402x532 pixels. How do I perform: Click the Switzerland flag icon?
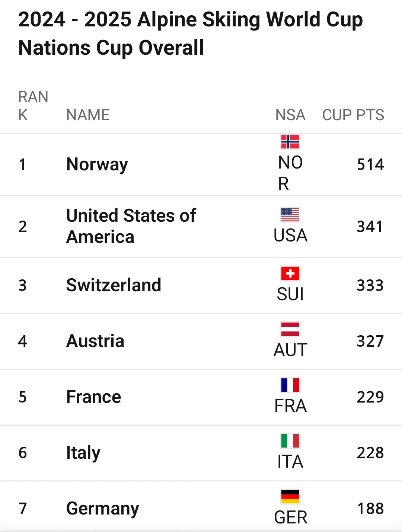(x=290, y=273)
